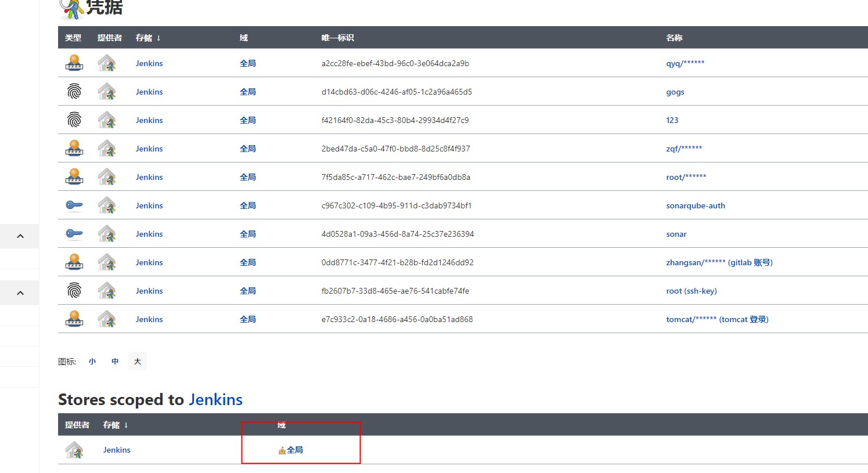Click the 类型 column header
This screenshot has height=473, width=868.
[73, 38]
